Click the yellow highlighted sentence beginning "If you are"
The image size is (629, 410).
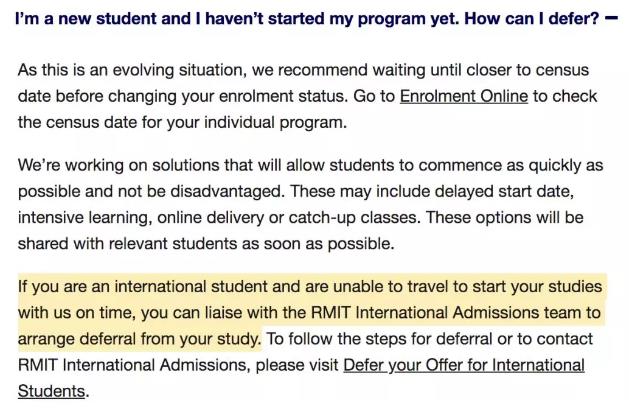[310, 313]
